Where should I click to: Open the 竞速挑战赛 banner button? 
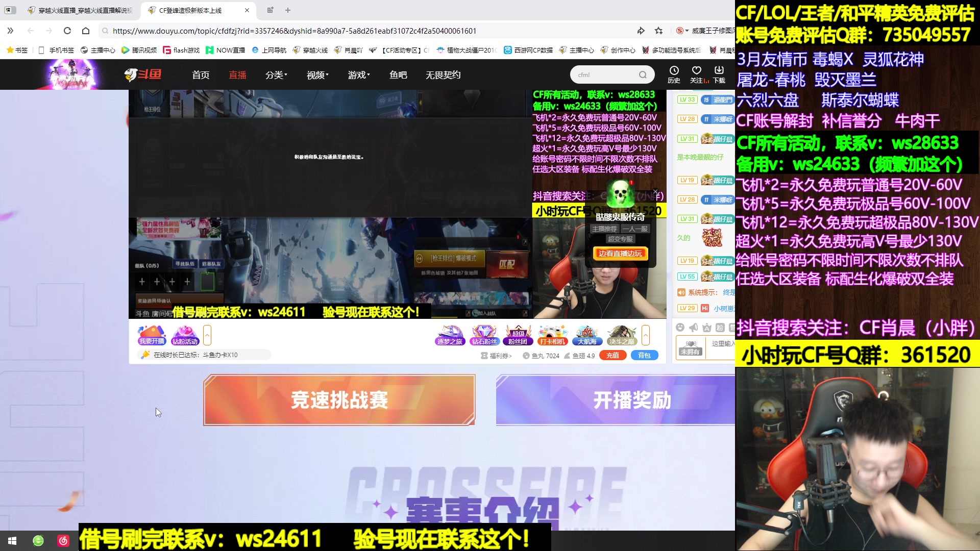339,400
